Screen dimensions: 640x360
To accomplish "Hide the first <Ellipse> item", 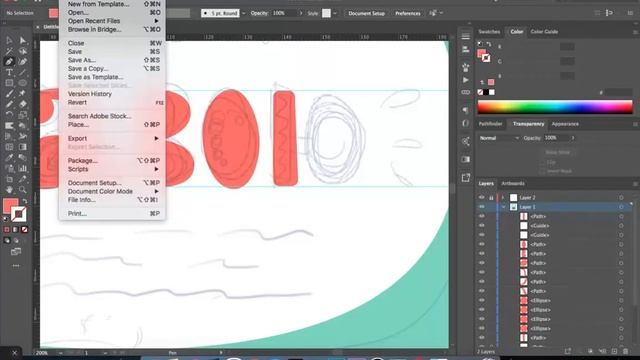I will click(x=482, y=300).
